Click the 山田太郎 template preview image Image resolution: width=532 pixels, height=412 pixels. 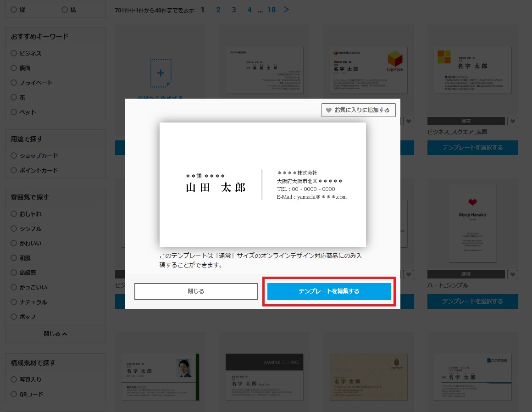click(x=263, y=184)
